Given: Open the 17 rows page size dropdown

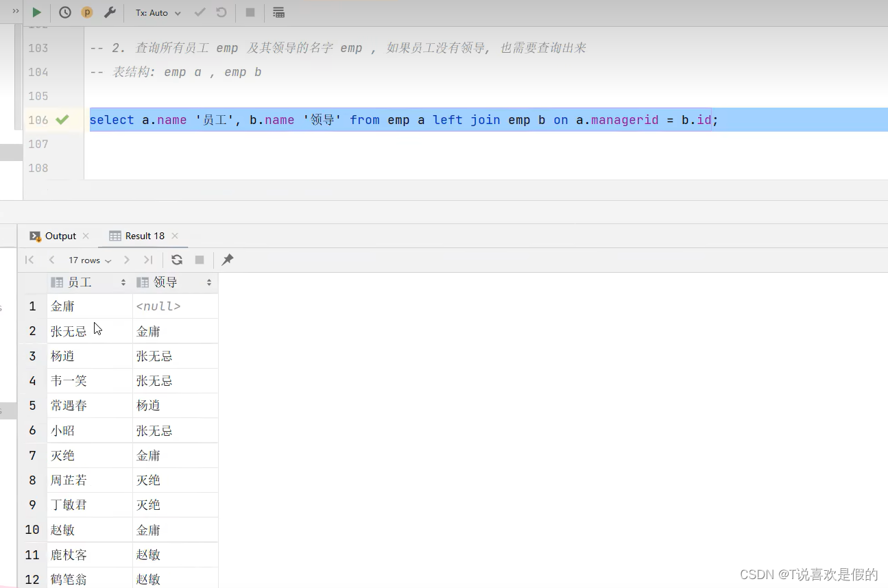Looking at the screenshot, I should tap(90, 260).
